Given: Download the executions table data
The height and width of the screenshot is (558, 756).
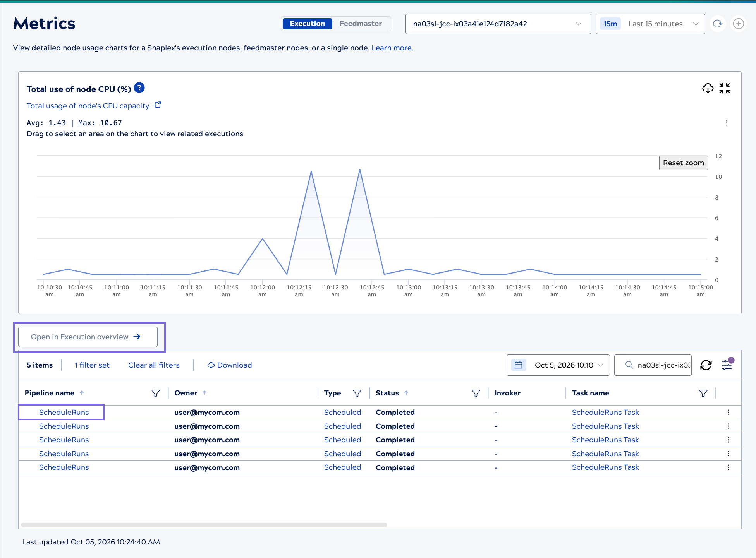Looking at the screenshot, I should (230, 365).
